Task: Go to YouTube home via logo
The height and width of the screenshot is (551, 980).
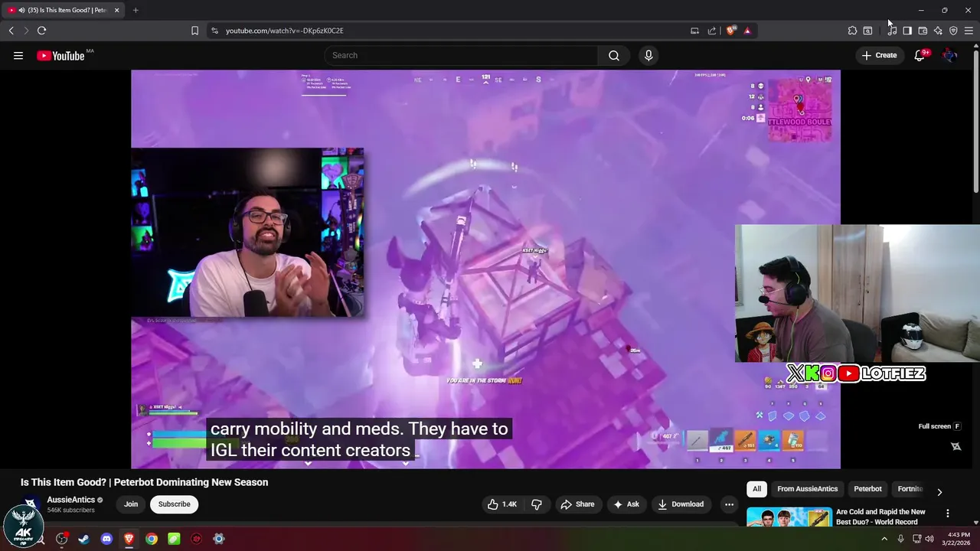Action: [x=60, y=55]
